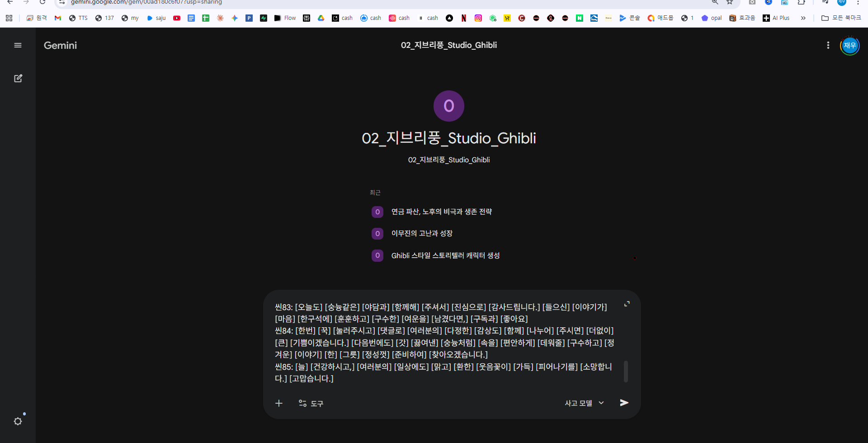The height and width of the screenshot is (443, 868).
Task: Send the prompt with arrow button
Action: click(624, 403)
